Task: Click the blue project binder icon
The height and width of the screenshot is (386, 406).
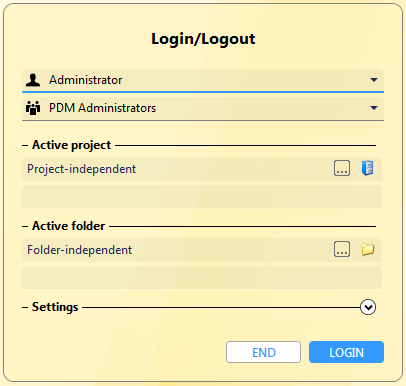Action: [x=368, y=168]
